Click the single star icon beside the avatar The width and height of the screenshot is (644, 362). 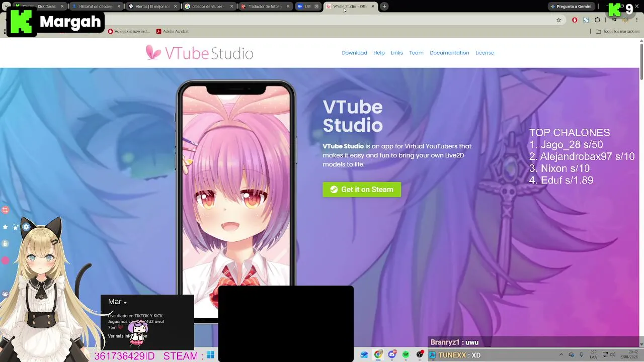pos(5,227)
